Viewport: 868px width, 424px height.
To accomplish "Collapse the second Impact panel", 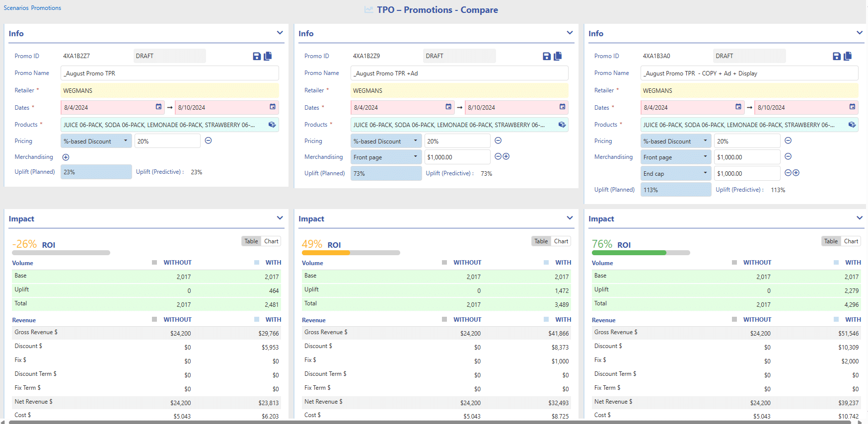I will (x=570, y=218).
